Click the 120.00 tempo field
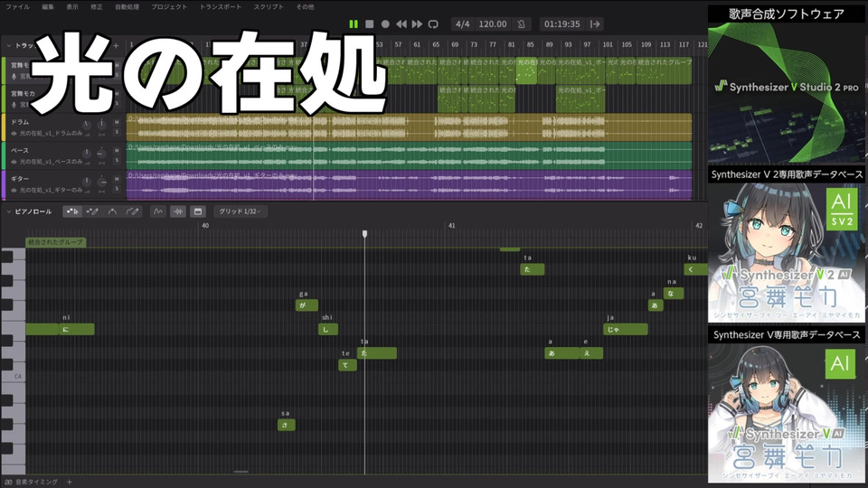The height and width of the screenshot is (488, 868). click(x=493, y=23)
